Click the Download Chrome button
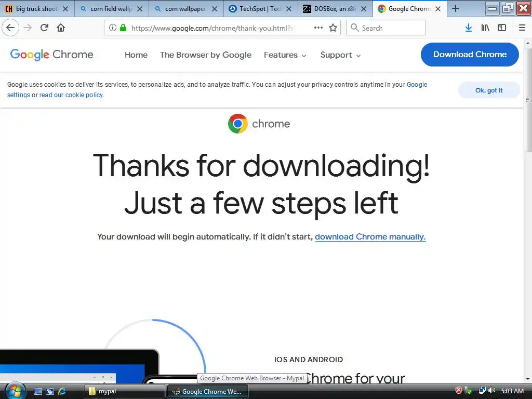532x399 pixels. [470, 54]
